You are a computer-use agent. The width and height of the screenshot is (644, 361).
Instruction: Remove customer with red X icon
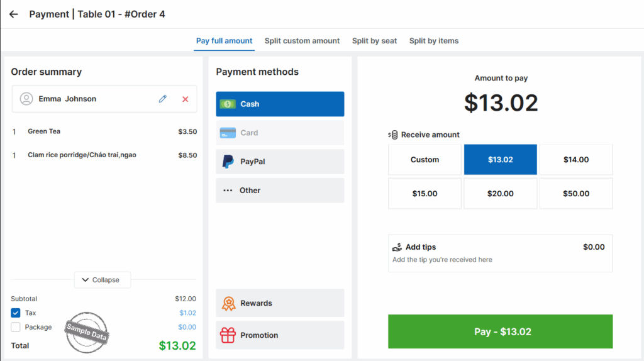coord(186,99)
